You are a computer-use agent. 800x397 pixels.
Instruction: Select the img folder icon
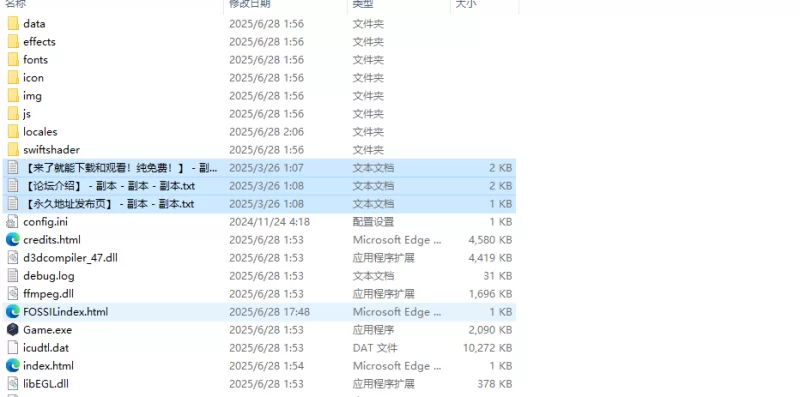coord(13,95)
